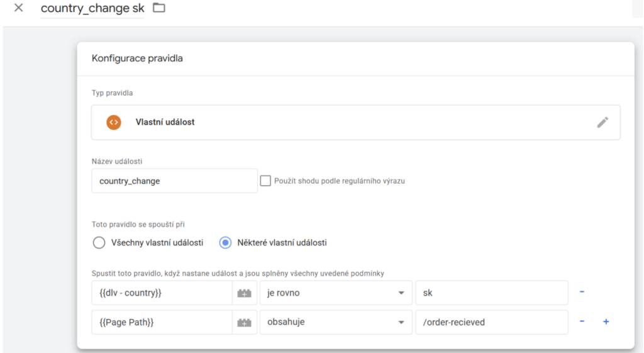644x353 pixels.
Task: Open variable picker beside {{Page Path}}
Action: click(244, 322)
